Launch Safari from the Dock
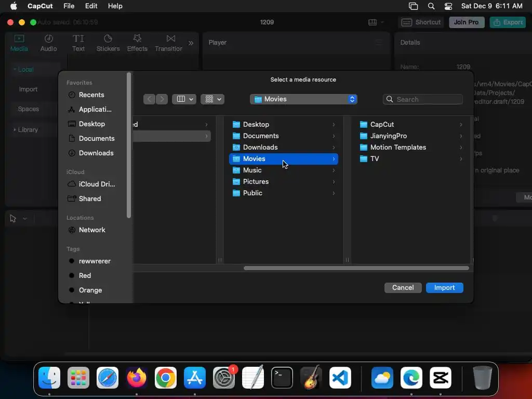 (x=108, y=378)
